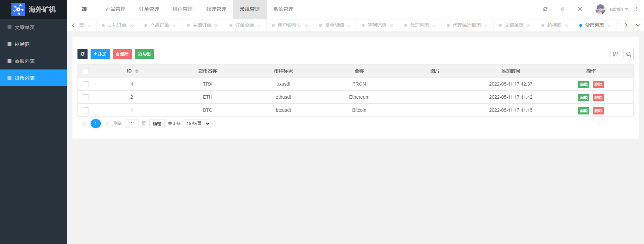Collapse the sidebar with the menu fold icon
Viewport: 644px width, 244px height.
tap(84, 9)
